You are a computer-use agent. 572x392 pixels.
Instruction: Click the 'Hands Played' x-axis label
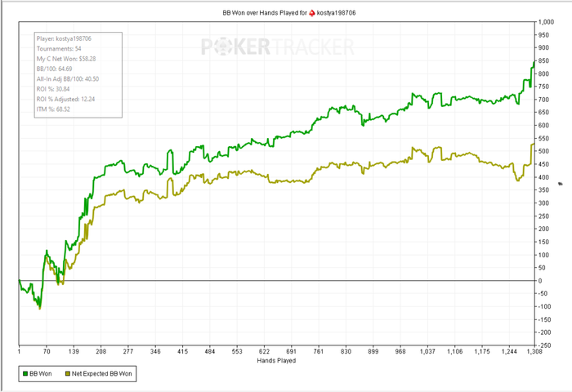pos(276,361)
